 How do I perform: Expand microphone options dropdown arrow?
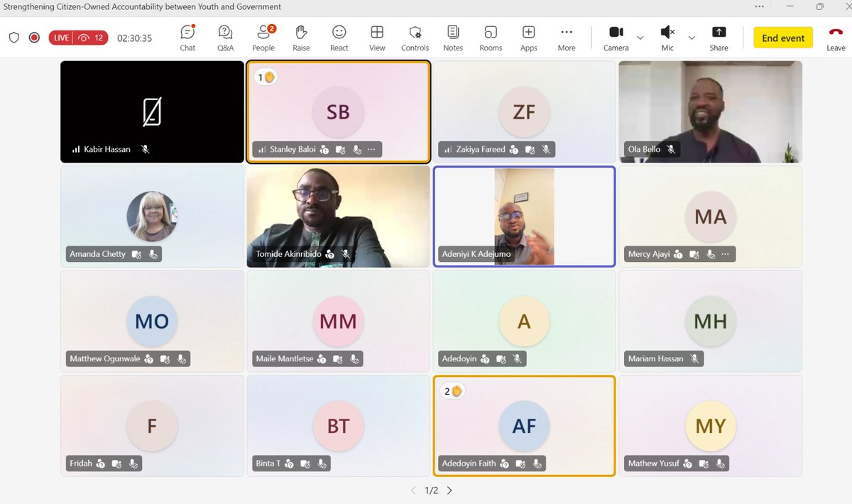pyautogui.click(x=692, y=38)
